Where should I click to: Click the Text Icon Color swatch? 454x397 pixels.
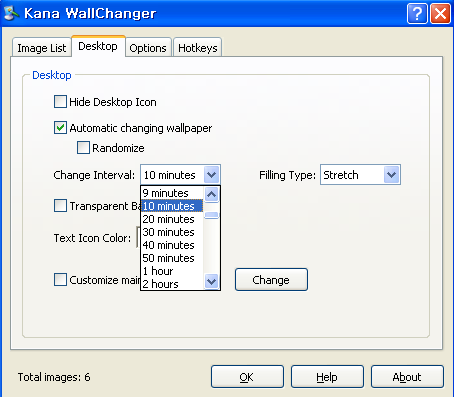[x=138, y=237]
